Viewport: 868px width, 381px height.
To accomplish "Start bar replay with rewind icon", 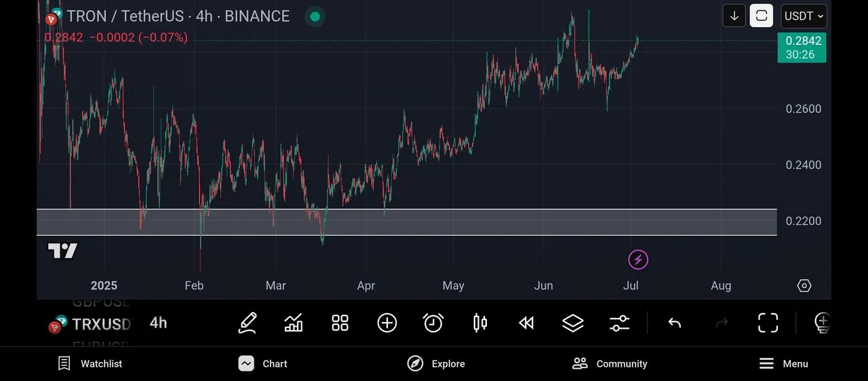I will click(526, 323).
